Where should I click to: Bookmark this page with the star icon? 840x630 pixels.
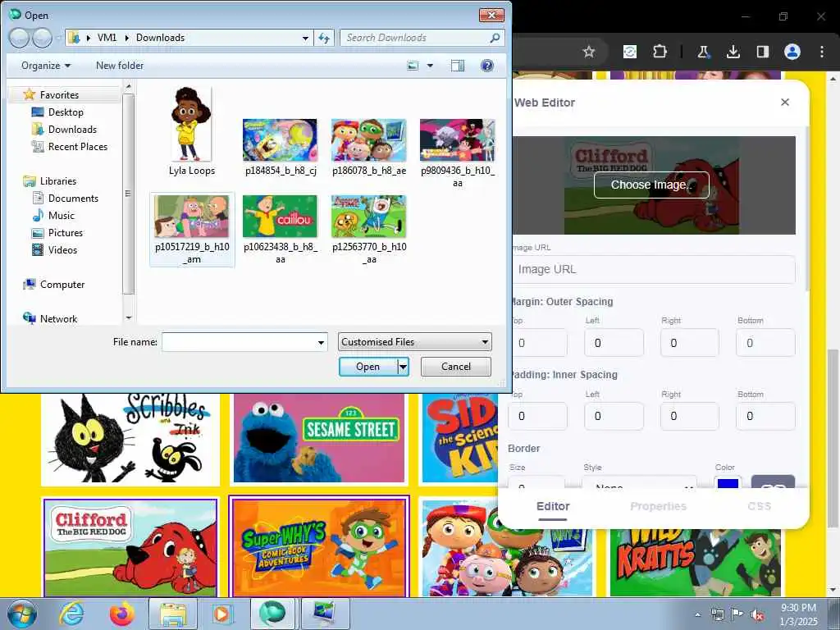[589, 52]
